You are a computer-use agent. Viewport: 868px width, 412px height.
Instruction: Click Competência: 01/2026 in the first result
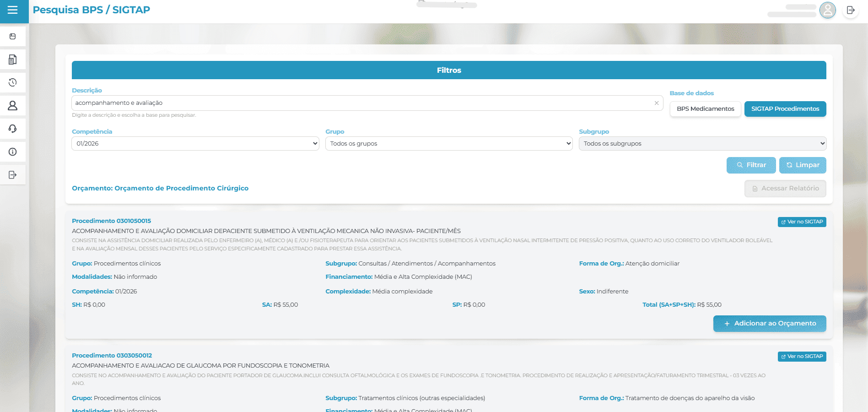click(104, 292)
